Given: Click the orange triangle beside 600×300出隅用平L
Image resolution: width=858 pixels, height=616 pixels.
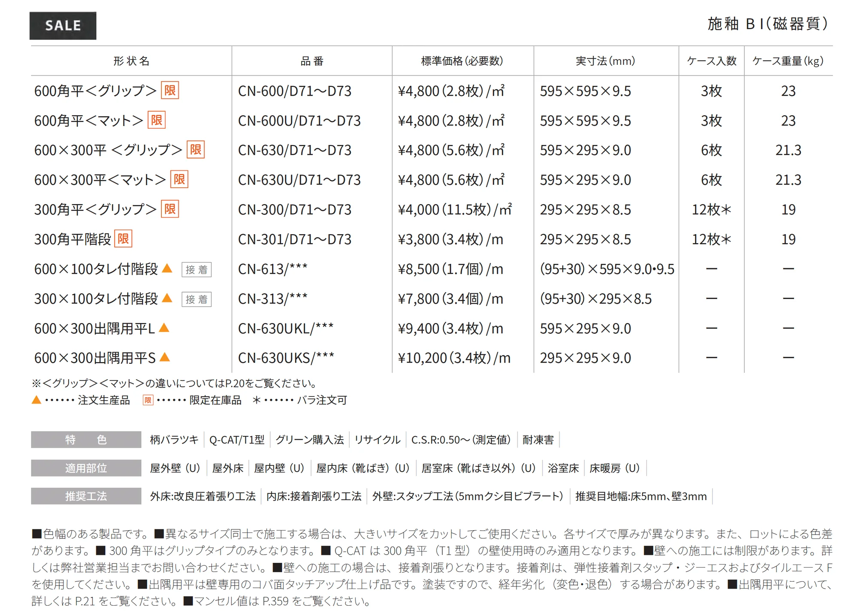Looking at the screenshot, I should coord(164,328).
